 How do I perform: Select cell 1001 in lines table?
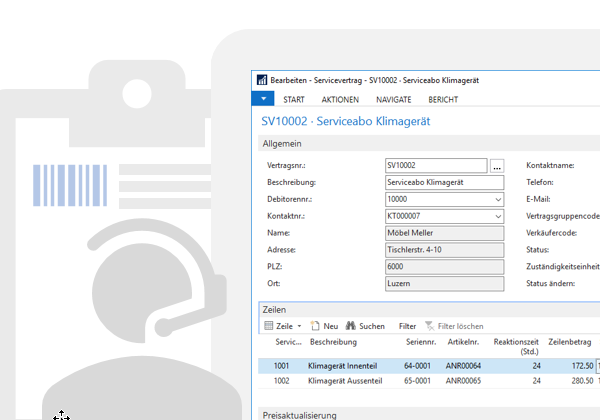[x=281, y=366]
